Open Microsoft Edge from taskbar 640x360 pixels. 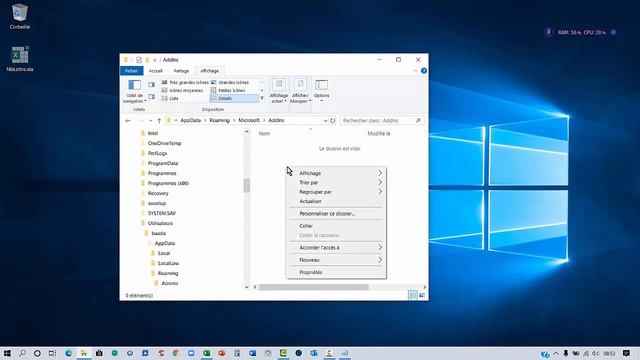click(x=69, y=353)
